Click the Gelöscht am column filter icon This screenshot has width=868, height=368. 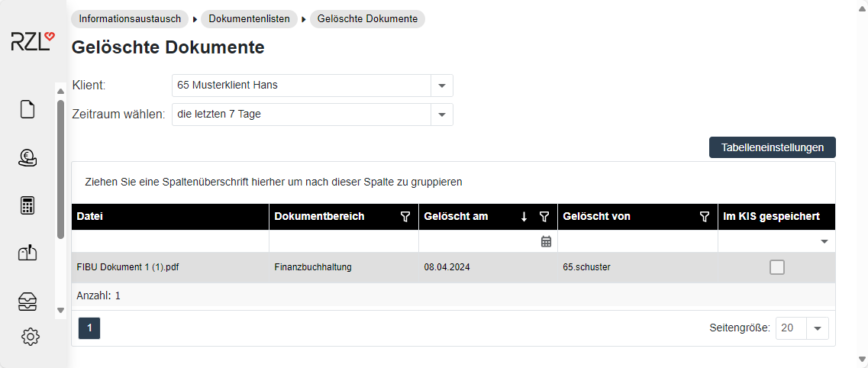tap(544, 217)
